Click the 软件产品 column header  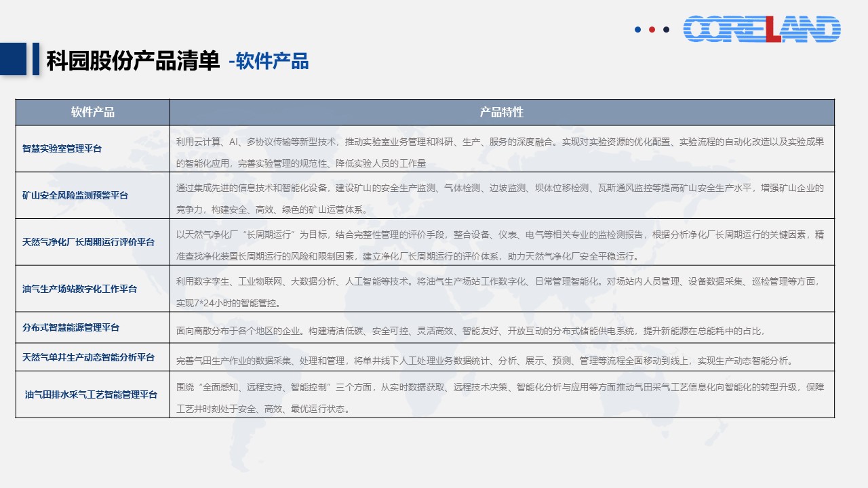pyautogui.click(x=93, y=113)
